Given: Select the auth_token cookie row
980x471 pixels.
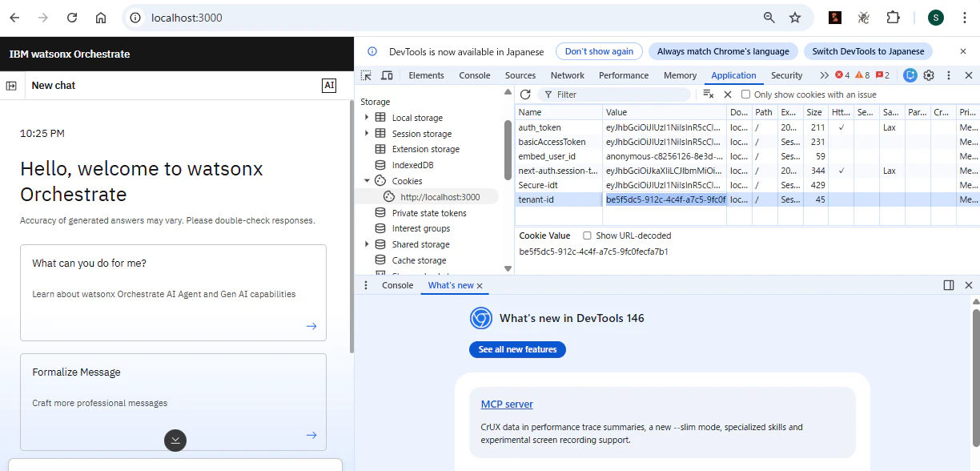Looking at the screenshot, I should pyautogui.click(x=747, y=127).
